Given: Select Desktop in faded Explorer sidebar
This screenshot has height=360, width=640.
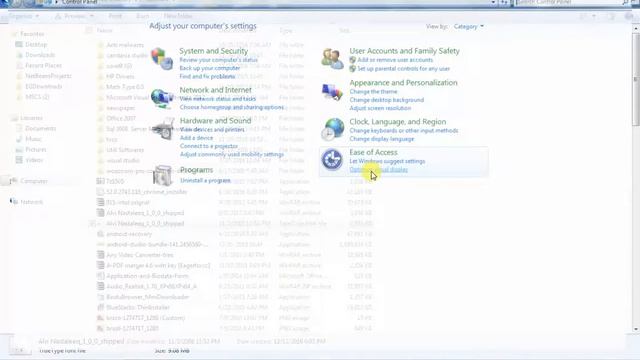Looking at the screenshot, I should [x=36, y=44].
